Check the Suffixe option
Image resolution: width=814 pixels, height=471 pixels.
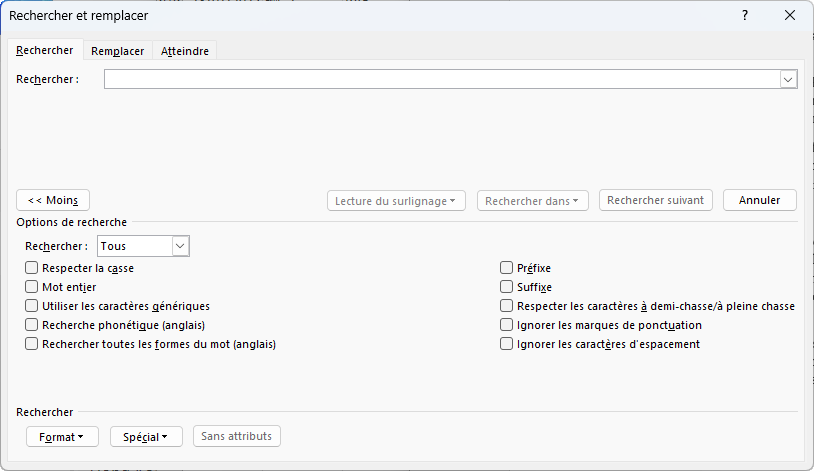pos(507,287)
